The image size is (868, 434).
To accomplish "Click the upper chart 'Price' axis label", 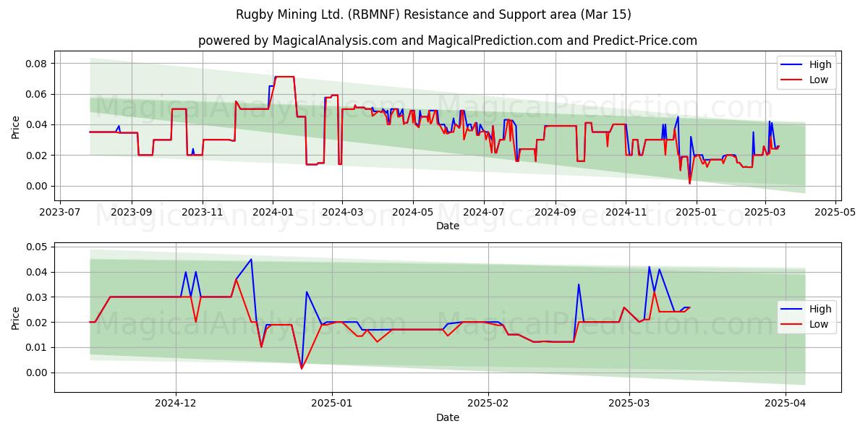I will (x=16, y=127).
